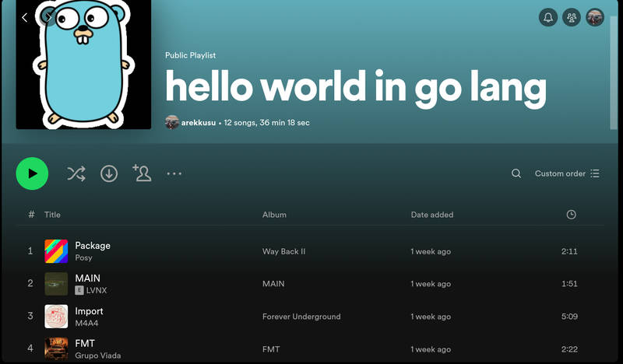The height and width of the screenshot is (364, 623).
Task: Click track number 3 to play Import
Action: click(30, 316)
